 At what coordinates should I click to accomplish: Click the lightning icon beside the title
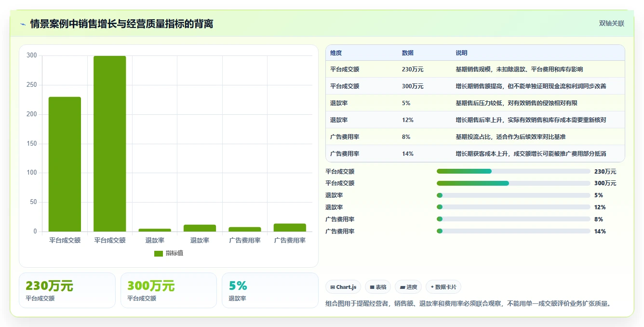click(23, 24)
